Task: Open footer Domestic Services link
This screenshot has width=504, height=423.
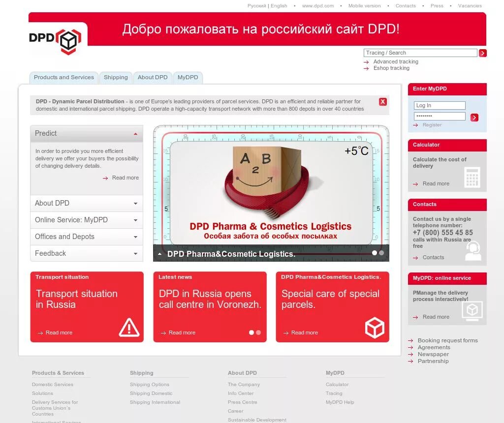Action: (53, 385)
